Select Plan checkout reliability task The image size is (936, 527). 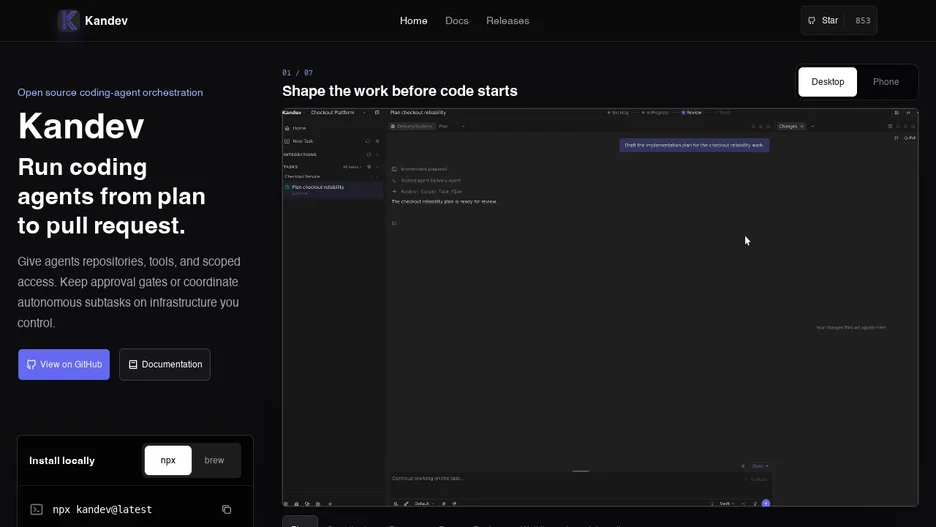[332, 190]
